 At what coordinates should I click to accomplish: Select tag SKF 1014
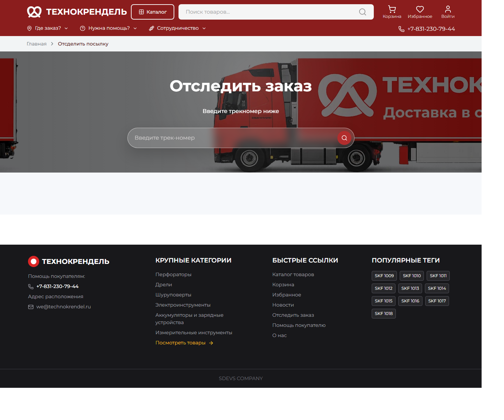pyautogui.click(x=437, y=288)
